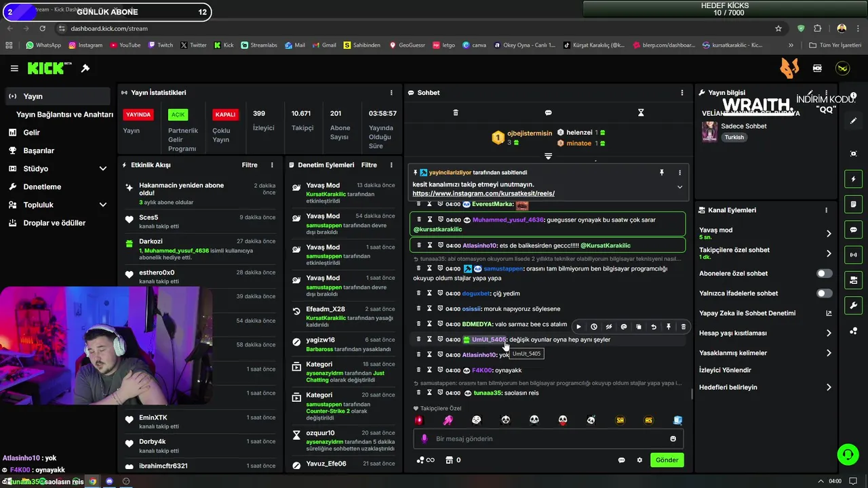868x488 pixels.
Task: Click the @ mention icon in message toolbar
Action: click(x=624, y=327)
